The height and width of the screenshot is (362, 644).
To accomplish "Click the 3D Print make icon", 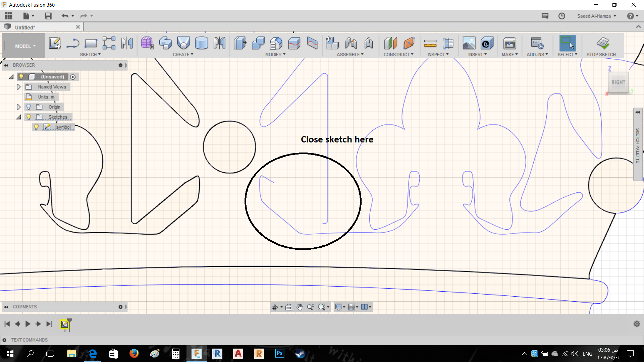I will (509, 43).
